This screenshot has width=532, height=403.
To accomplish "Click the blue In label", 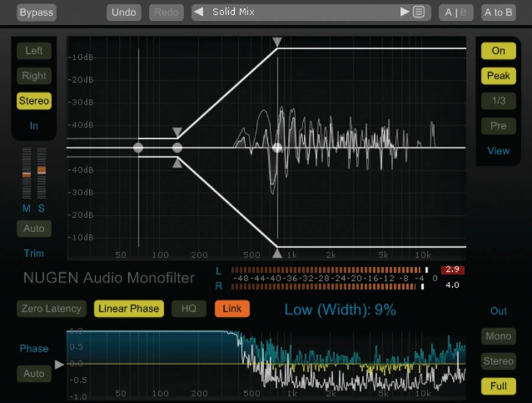I will pyautogui.click(x=34, y=126).
